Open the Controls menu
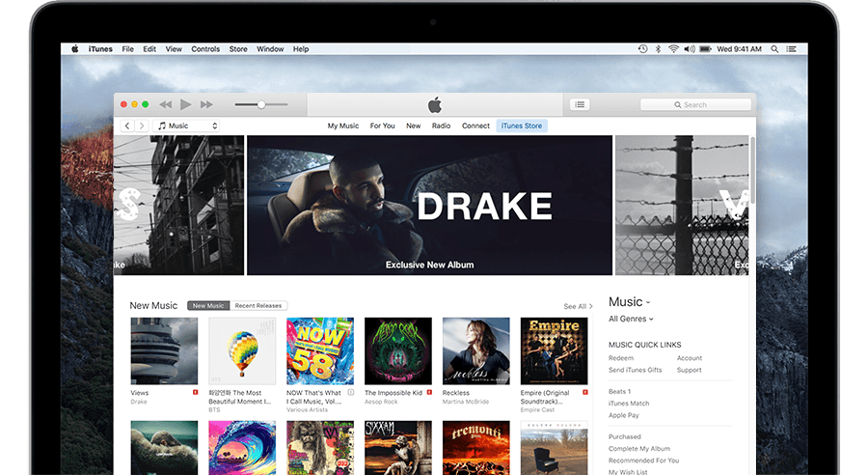Screen dimensions: 868x475 tap(205, 49)
